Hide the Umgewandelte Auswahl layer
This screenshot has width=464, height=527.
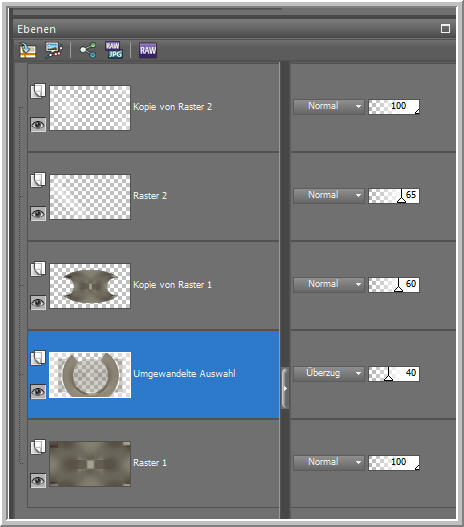38,392
